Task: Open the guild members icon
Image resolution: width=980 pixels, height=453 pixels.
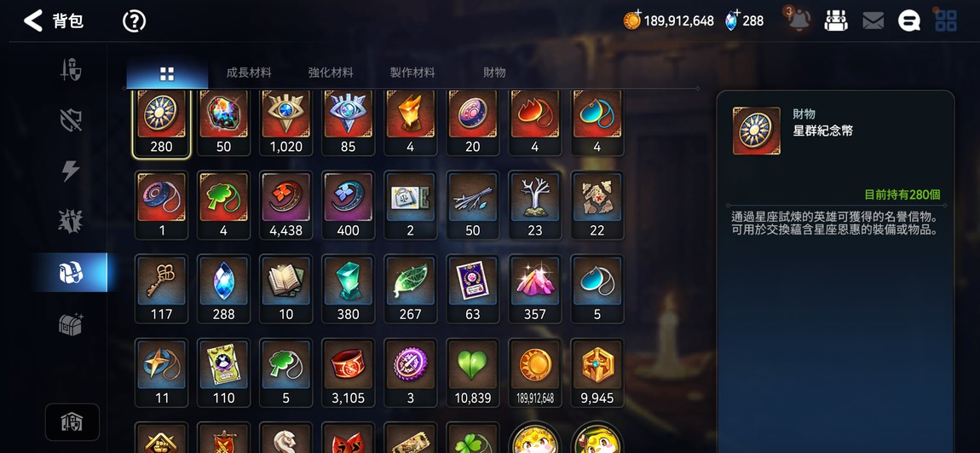Action: [835, 20]
